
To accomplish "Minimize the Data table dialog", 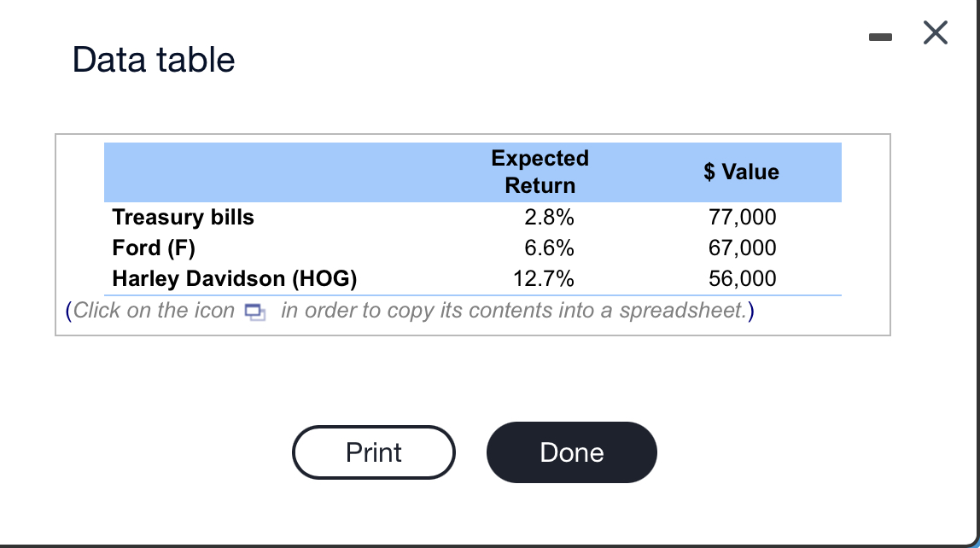I will (x=880, y=34).
